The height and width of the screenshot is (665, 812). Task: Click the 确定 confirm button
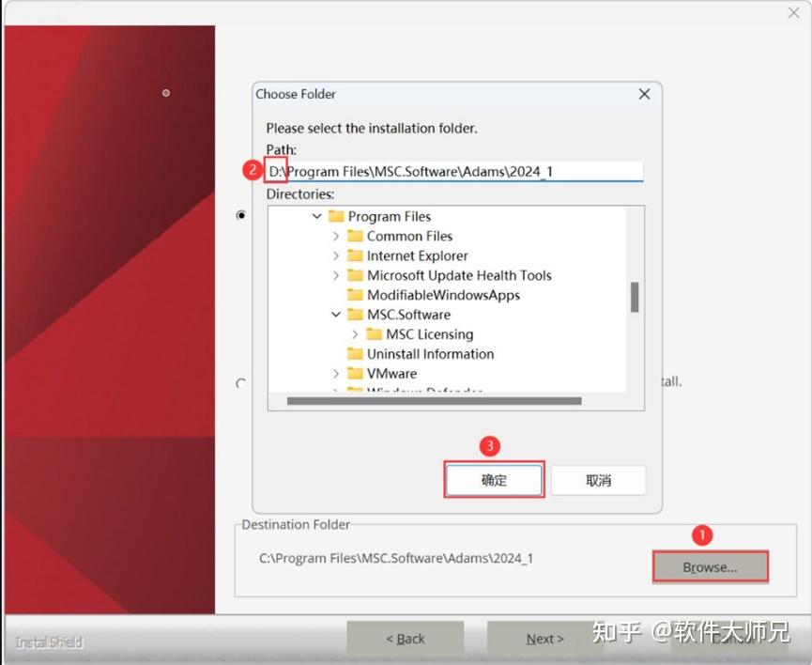[x=494, y=480]
